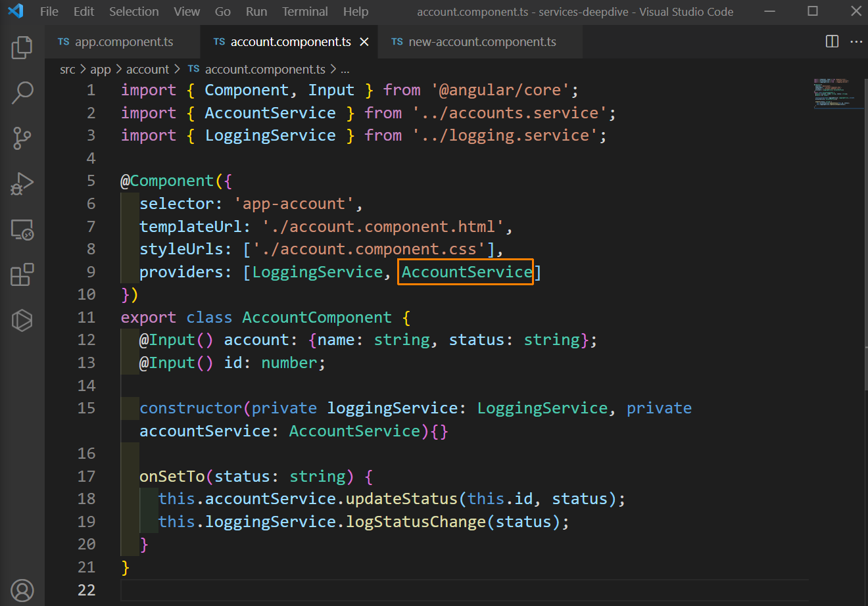Screen dimensions: 868x606
Task: Open the Edit menu
Action: click(x=84, y=11)
